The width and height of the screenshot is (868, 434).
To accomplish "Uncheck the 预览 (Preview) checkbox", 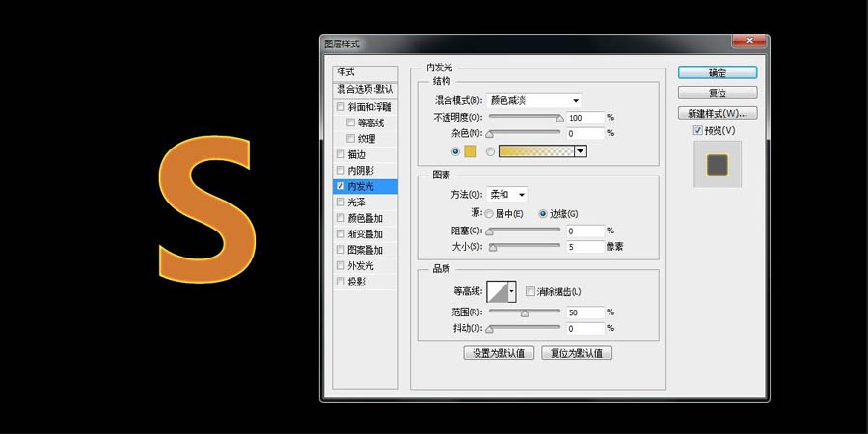I will [x=698, y=130].
